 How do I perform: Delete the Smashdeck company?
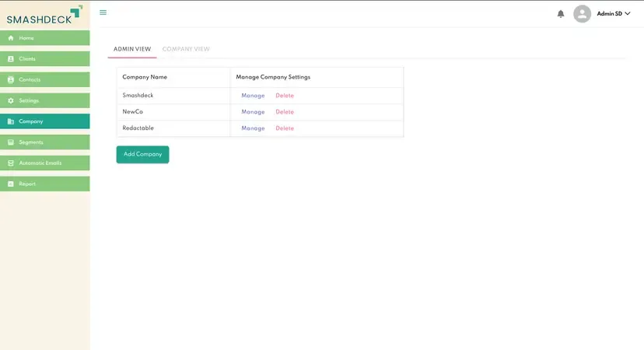coord(285,96)
